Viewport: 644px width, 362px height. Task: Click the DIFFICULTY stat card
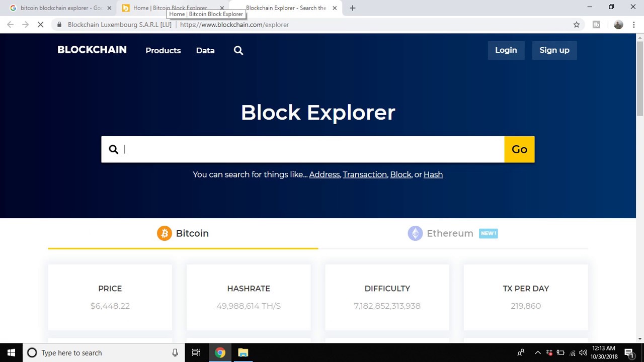click(387, 297)
